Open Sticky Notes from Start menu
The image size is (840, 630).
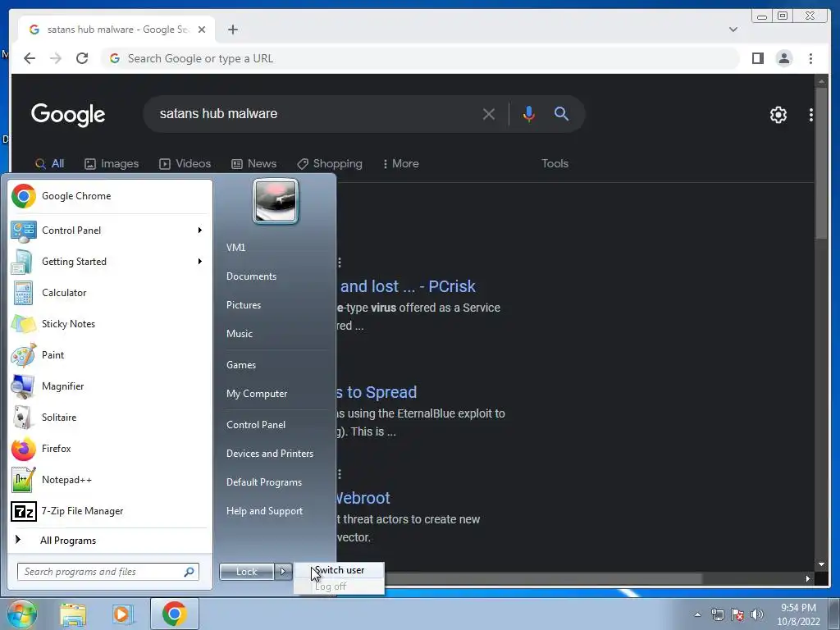pyautogui.click(x=110, y=323)
